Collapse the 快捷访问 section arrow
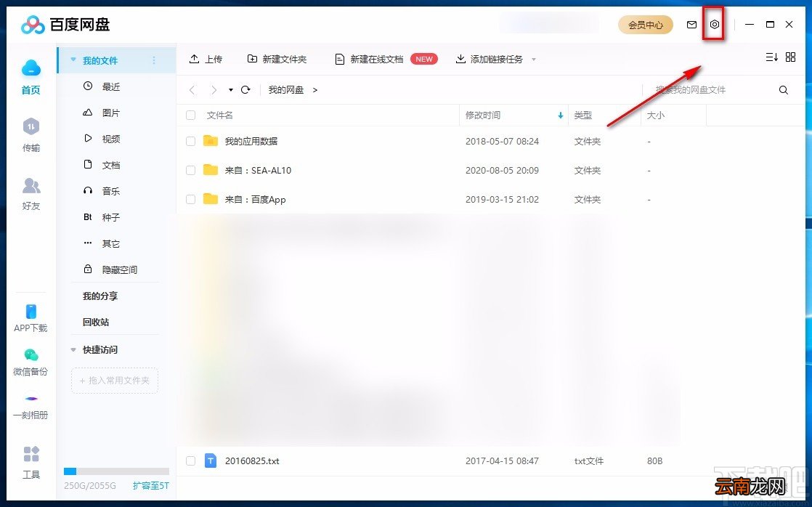812x507 pixels. pos(73,349)
